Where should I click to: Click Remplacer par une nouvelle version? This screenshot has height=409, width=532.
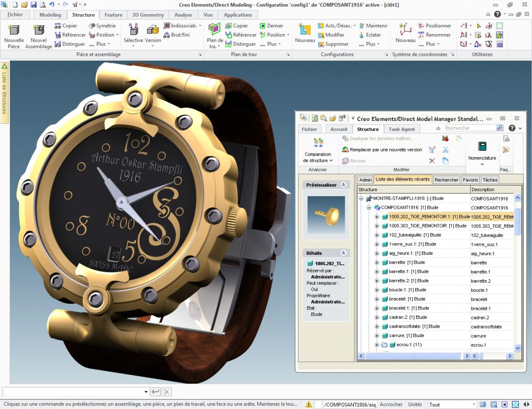[382, 150]
